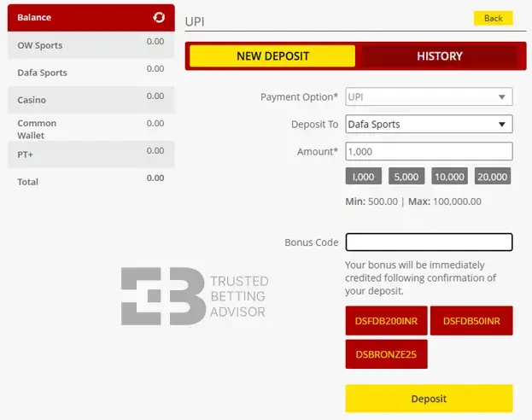This screenshot has height=420, width=532.
Task: Click the Balance panel header
Action: [x=91, y=18]
